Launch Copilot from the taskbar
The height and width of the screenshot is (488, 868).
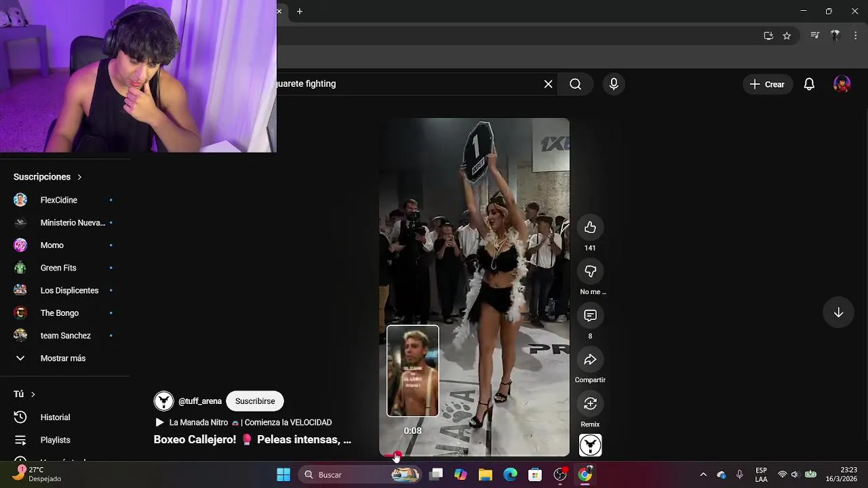point(461,474)
